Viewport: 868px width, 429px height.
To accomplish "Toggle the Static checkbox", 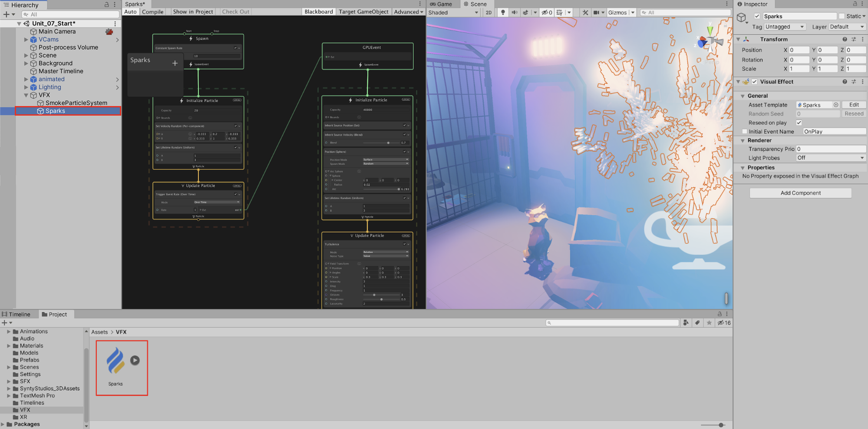I will click(842, 16).
